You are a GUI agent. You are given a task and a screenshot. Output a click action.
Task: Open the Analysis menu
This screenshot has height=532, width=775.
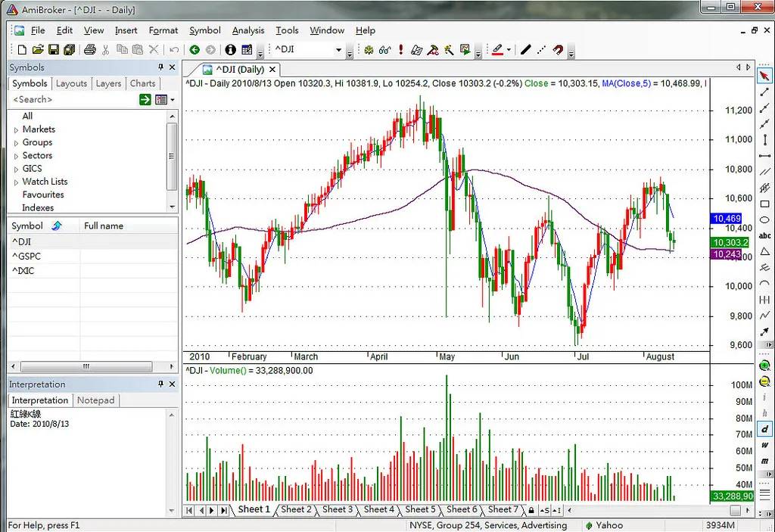[x=247, y=30]
